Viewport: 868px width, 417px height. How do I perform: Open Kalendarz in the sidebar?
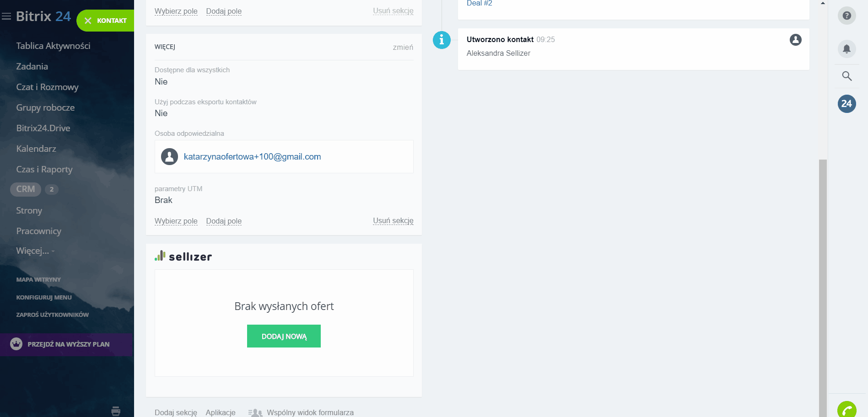tap(36, 149)
